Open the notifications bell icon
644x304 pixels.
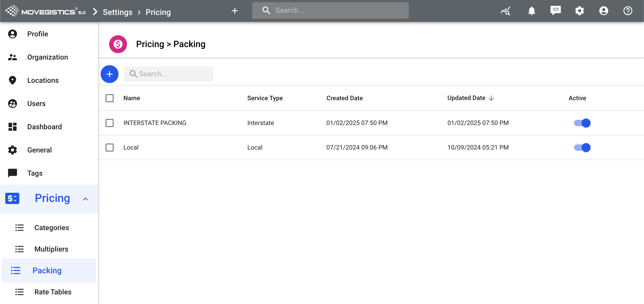click(x=531, y=11)
